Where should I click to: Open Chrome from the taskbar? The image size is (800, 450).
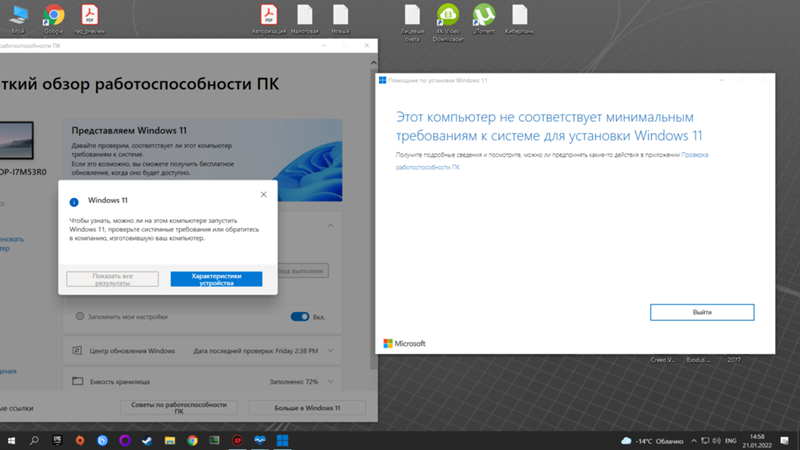coord(192,440)
